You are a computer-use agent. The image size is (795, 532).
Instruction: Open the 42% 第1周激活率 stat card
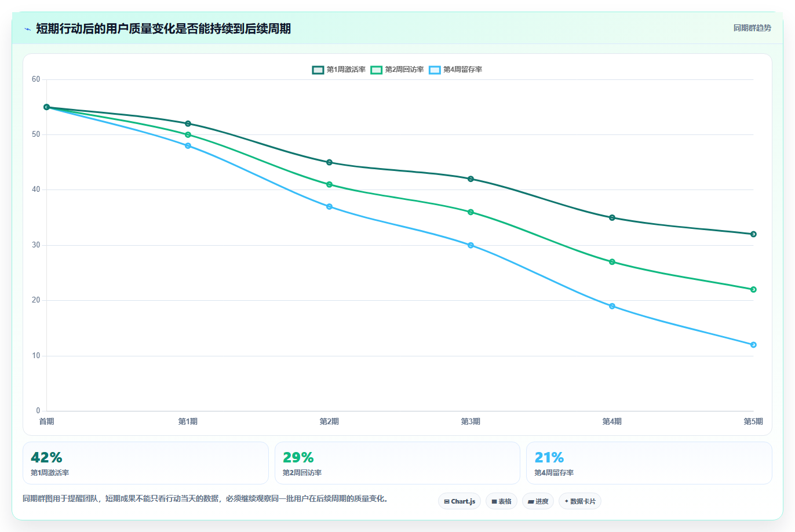(x=145, y=463)
